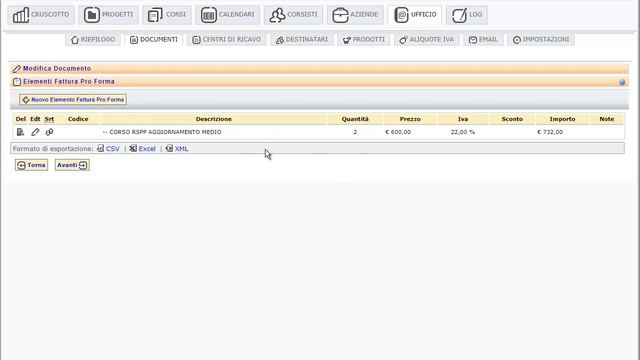
Task: Switch to the Corsi tab
Action: click(167, 15)
